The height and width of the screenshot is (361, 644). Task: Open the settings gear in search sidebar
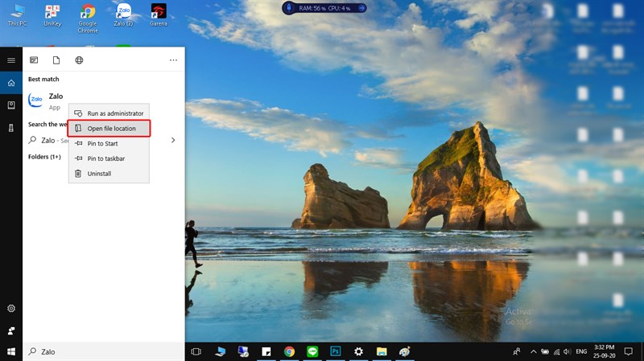pos(11,309)
